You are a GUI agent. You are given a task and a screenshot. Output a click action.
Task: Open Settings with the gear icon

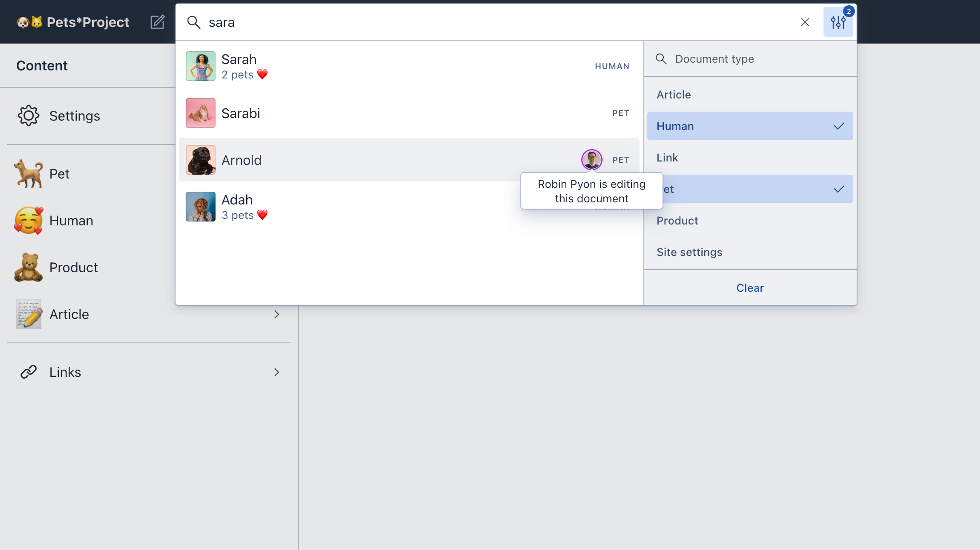point(29,116)
